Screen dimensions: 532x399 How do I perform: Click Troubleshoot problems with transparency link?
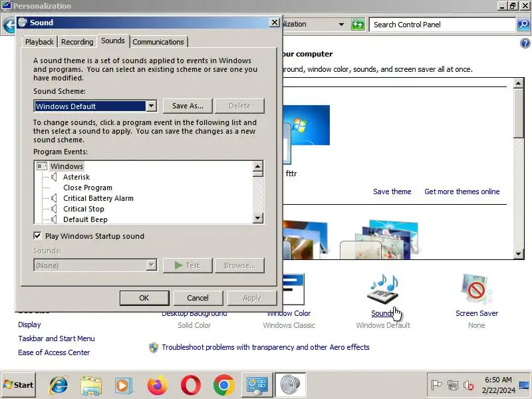265,347
